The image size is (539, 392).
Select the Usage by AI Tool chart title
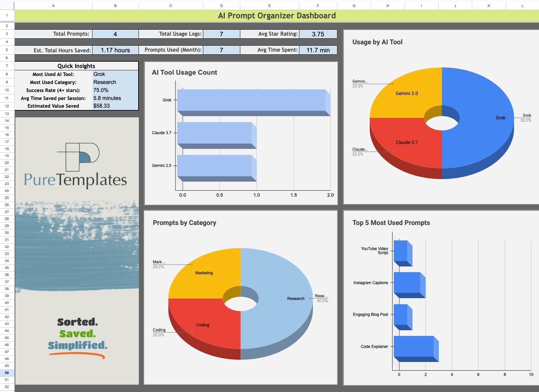[x=377, y=42]
